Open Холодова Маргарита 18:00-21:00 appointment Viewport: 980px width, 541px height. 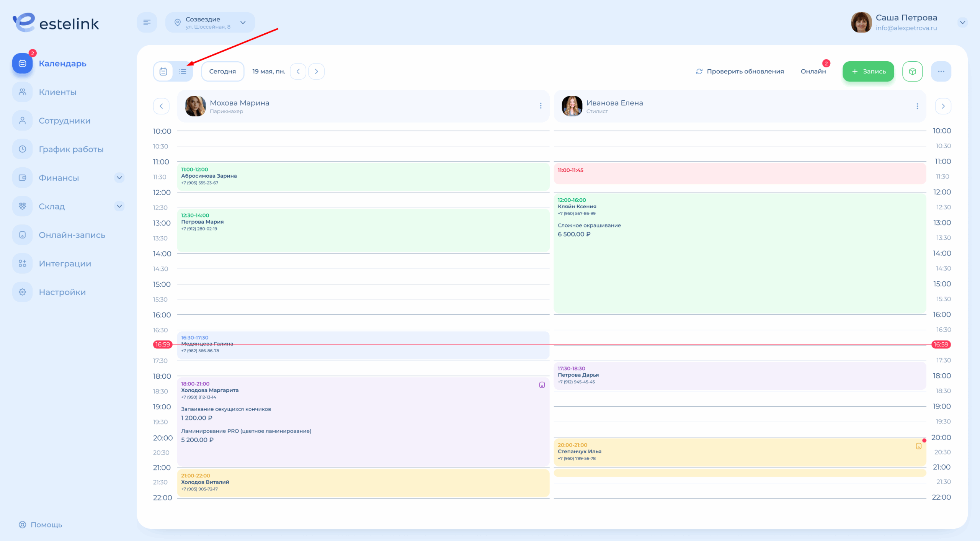click(x=363, y=422)
